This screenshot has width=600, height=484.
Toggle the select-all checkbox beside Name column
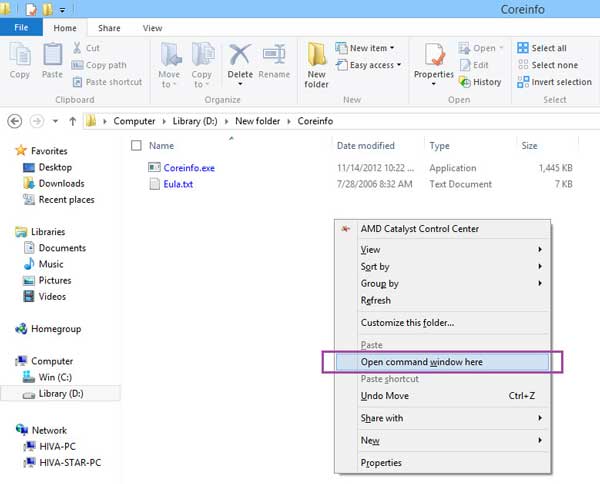point(136,146)
